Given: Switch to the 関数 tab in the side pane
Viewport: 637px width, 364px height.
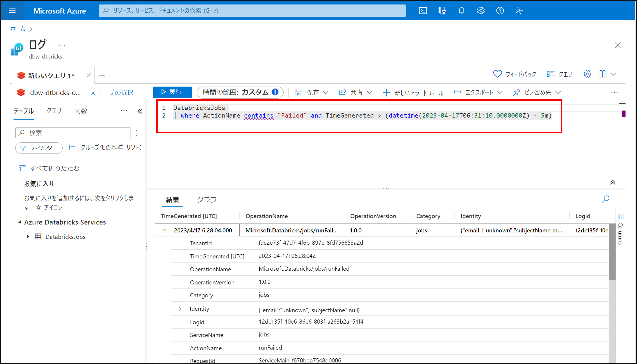Looking at the screenshot, I should click(x=81, y=111).
